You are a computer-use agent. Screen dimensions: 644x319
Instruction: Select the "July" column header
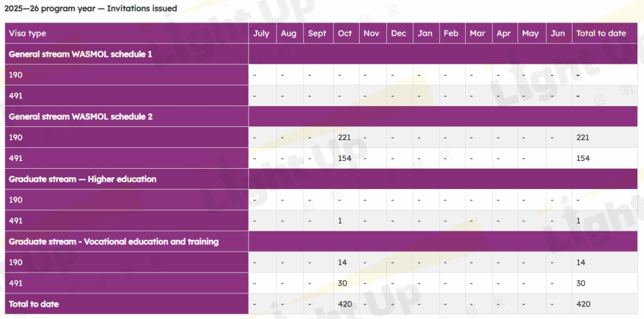(x=261, y=33)
